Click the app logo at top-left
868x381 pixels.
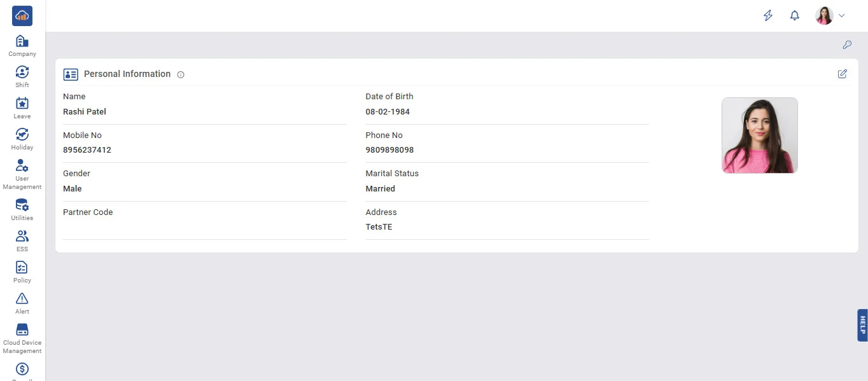(22, 16)
